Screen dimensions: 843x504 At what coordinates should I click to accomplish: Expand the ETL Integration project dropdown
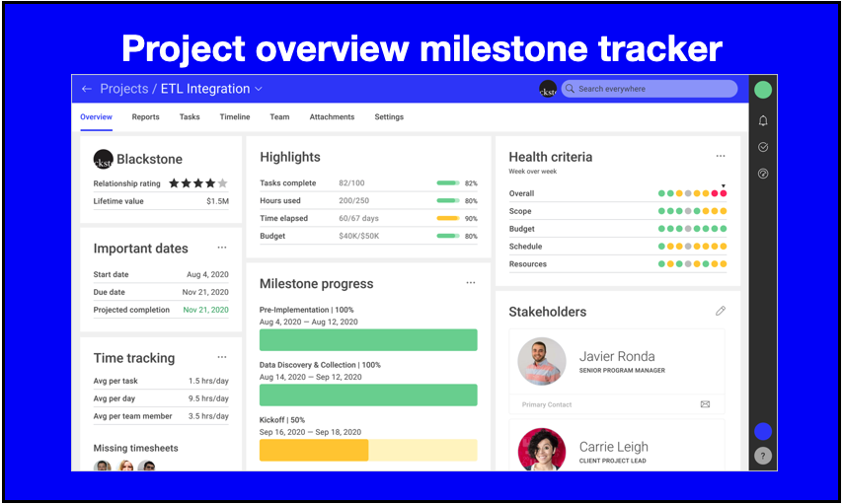click(259, 89)
